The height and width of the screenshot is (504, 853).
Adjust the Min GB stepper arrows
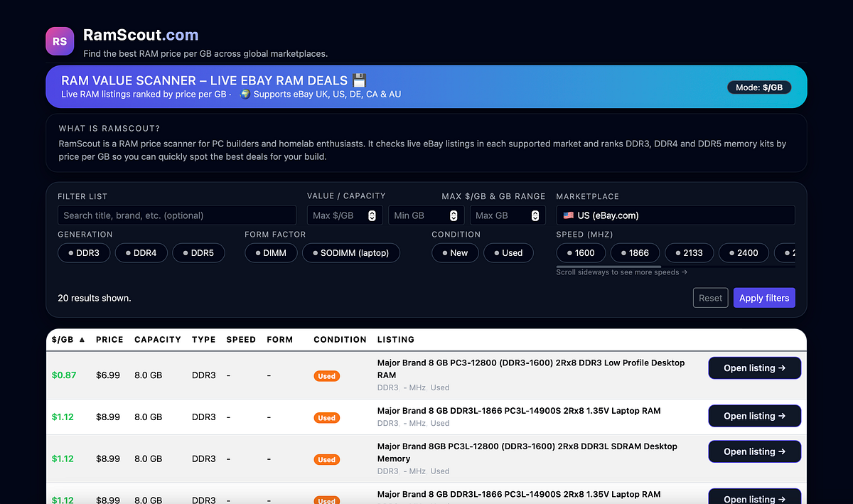[x=454, y=215]
